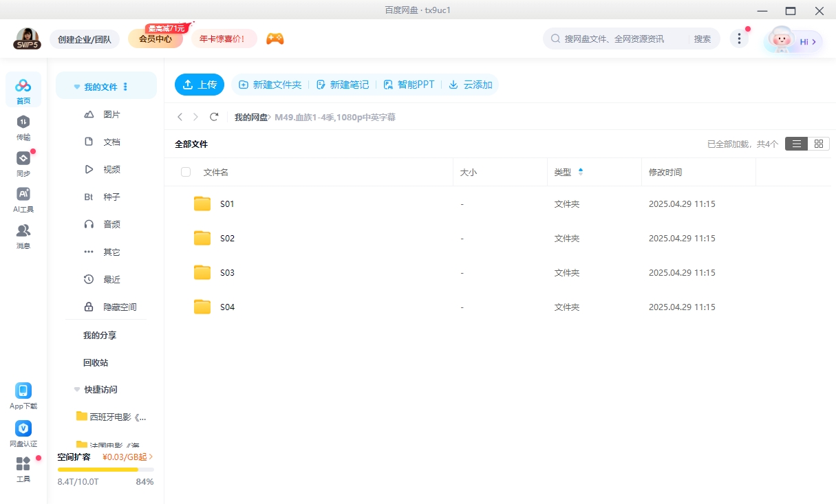
Task: Open AI工具 from left sidebar
Action: pyautogui.click(x=23, y=195)
